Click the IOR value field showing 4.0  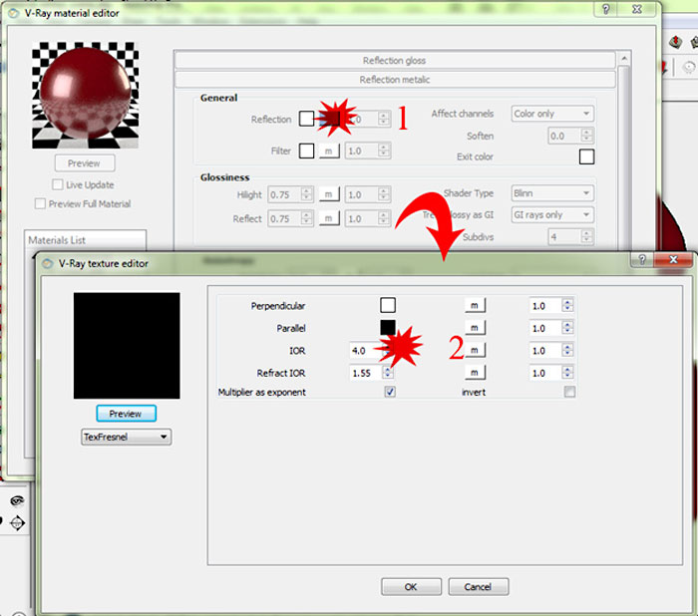click(x=366, y=351)
